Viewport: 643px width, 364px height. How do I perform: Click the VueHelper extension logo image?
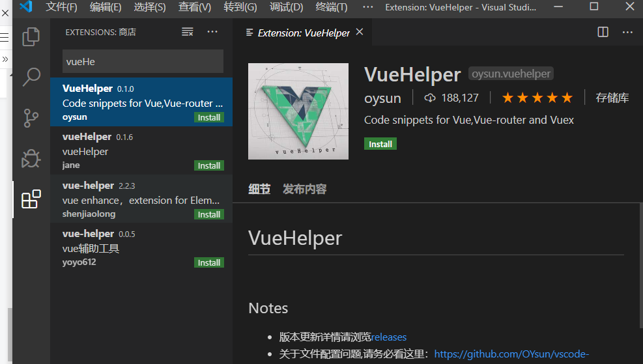[x=298, y=111]
